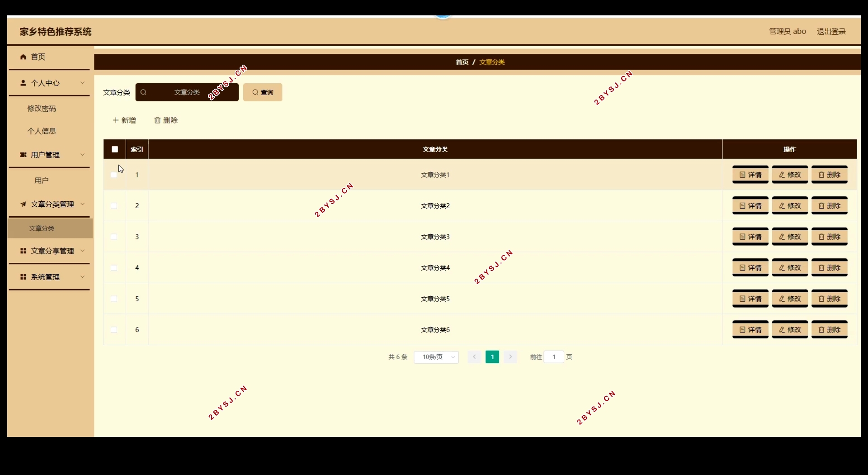Click the 文章分类3 table cell
The image size is (868, 475).
435,237
